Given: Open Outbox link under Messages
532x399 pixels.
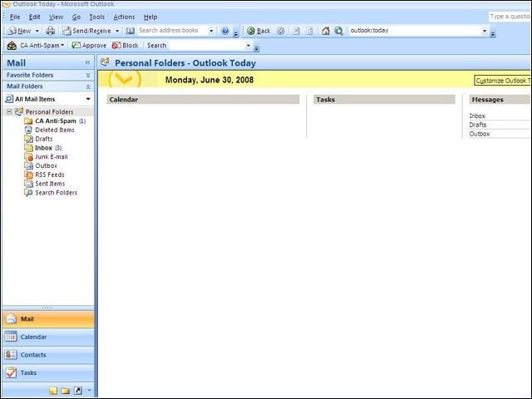Looking at the screenshot, I should pyautogui.click(x=480, y=134).
